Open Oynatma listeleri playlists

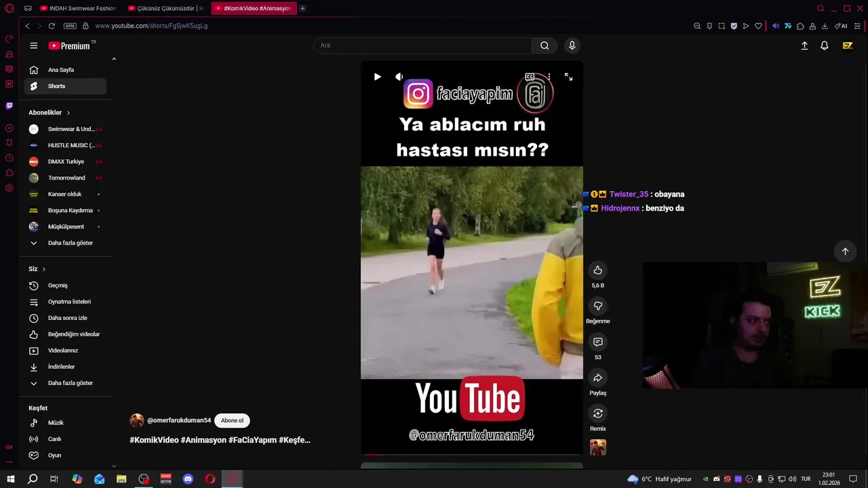(x=65, y=302)
